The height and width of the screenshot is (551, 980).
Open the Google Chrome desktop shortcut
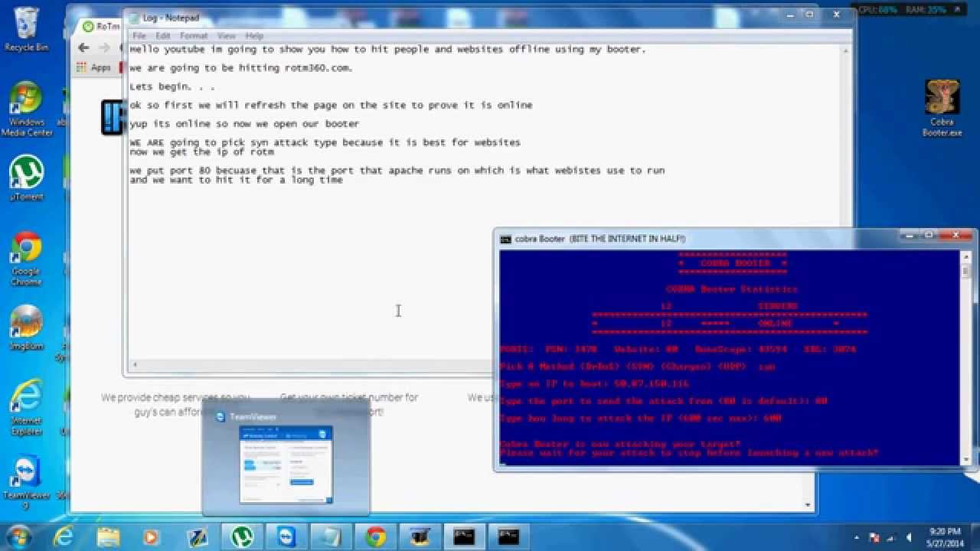tap(26, 258)
